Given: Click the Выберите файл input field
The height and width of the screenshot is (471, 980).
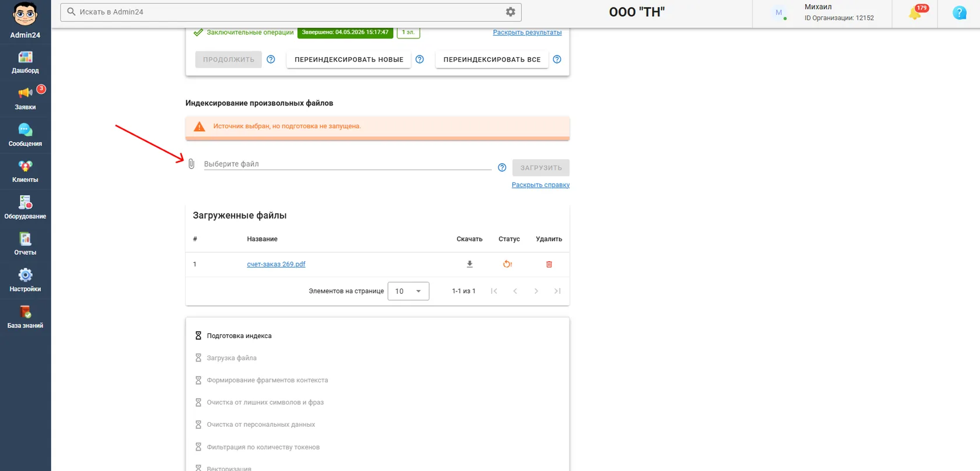Looking at the screenshot, I should (348, 164).
